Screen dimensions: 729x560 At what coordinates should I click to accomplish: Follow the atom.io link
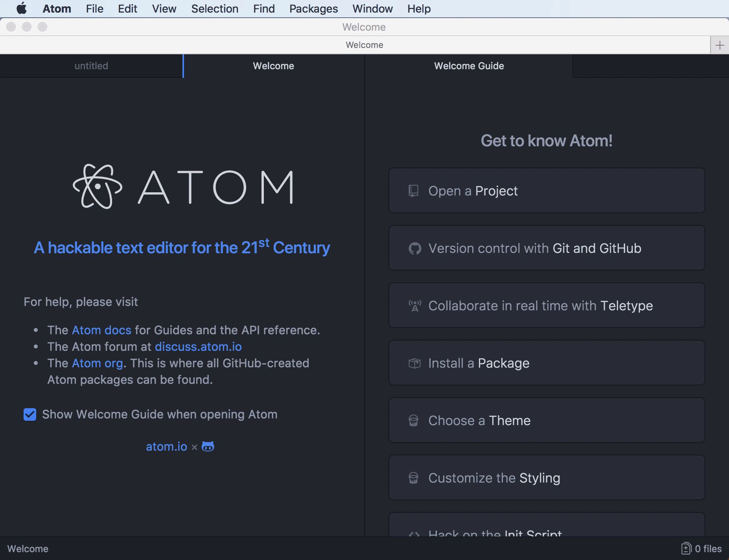pos(166,446)
